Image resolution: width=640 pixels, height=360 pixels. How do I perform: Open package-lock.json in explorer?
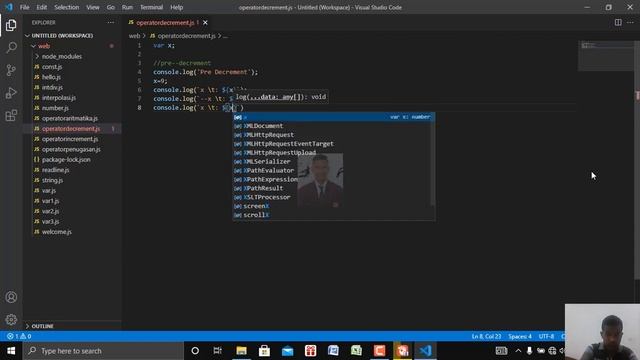pyautogui.click(x=66, y=160)
